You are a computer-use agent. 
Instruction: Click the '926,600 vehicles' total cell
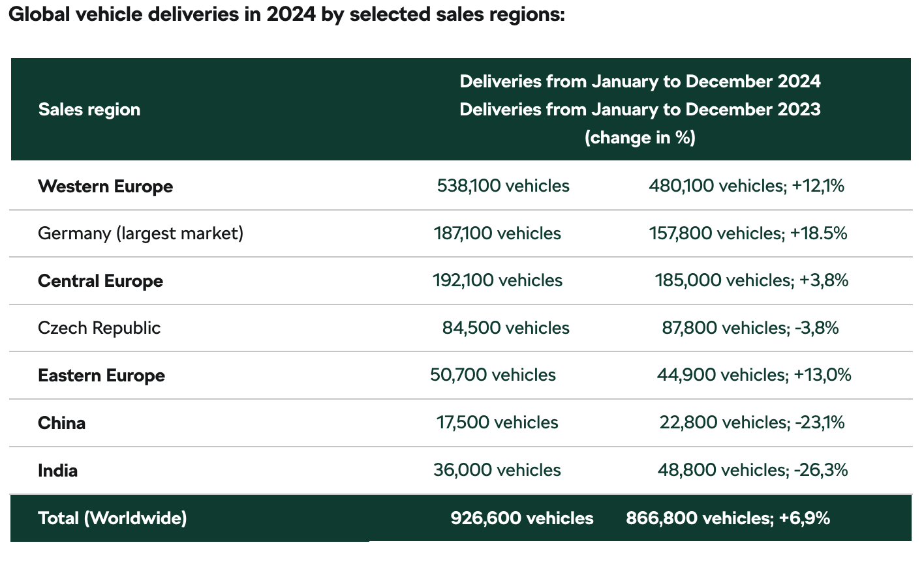(522, 518)
